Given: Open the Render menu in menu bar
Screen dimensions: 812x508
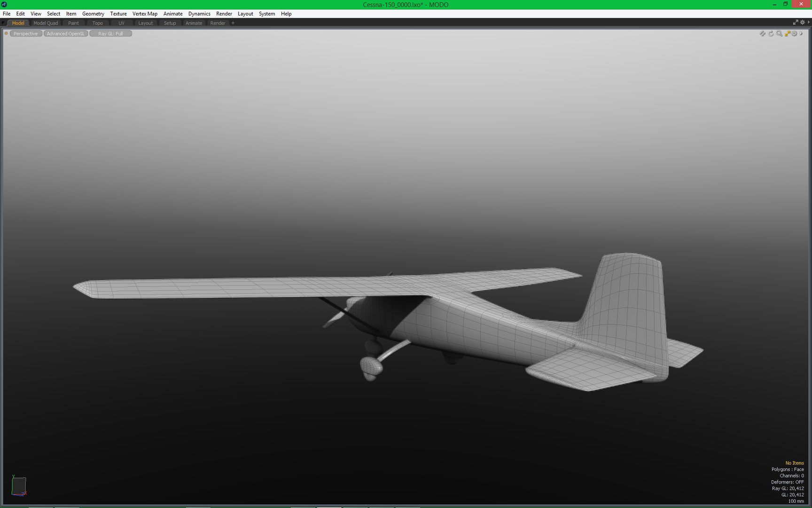Looking at the screenshot, I should 224,14.
